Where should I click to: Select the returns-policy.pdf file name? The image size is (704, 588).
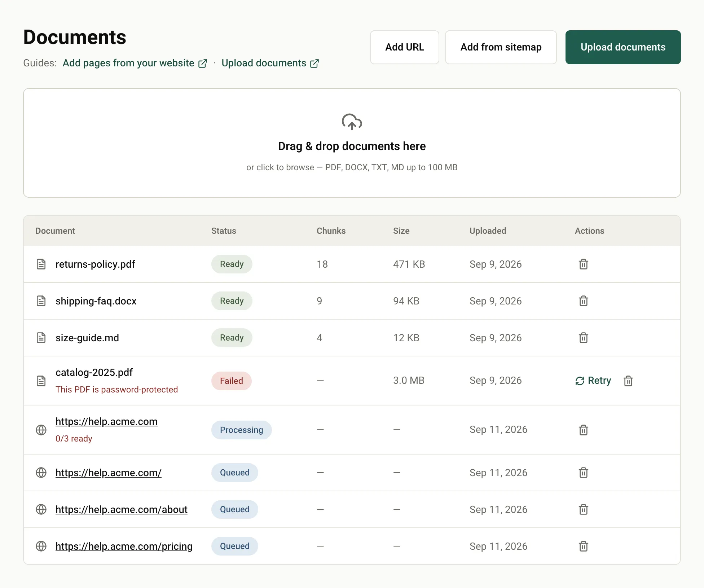(x=95, y=264)
